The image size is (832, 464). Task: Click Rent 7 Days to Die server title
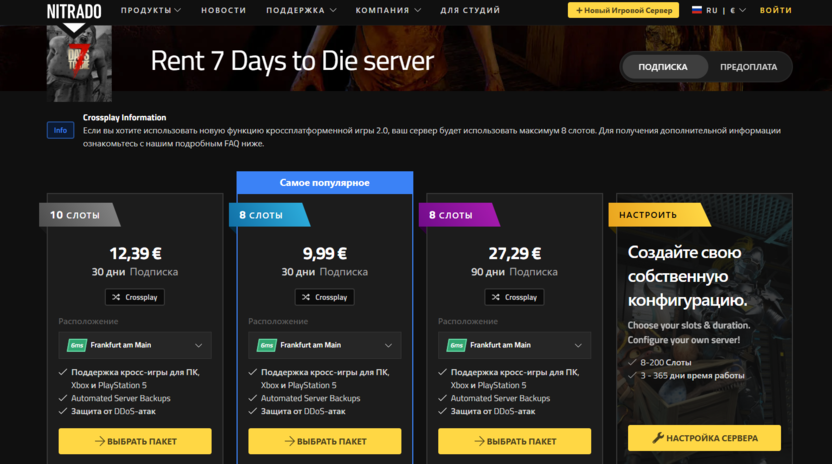(x=292, y=61)
